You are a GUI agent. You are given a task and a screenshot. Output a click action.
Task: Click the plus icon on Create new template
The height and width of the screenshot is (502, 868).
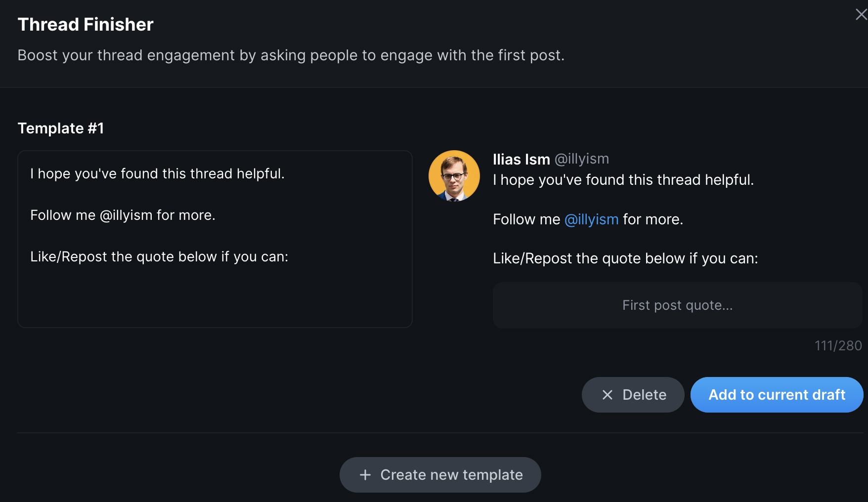(x=364, y=474)
